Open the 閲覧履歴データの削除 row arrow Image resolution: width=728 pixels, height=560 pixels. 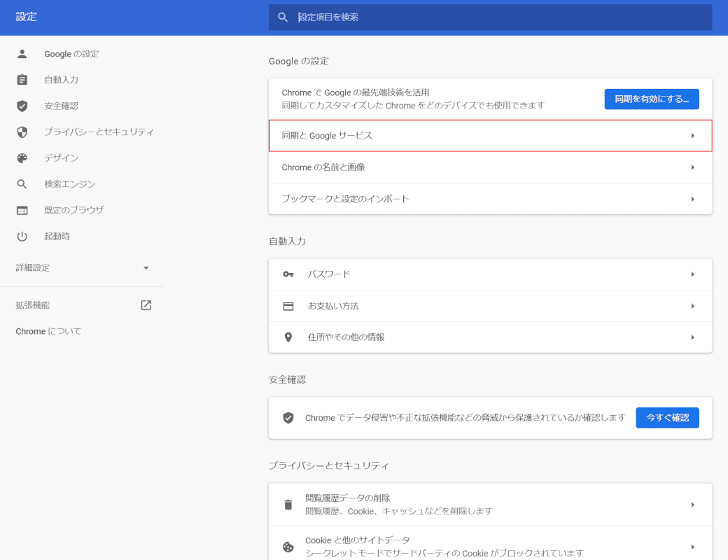pyautogui.click(x=692, y=505)
